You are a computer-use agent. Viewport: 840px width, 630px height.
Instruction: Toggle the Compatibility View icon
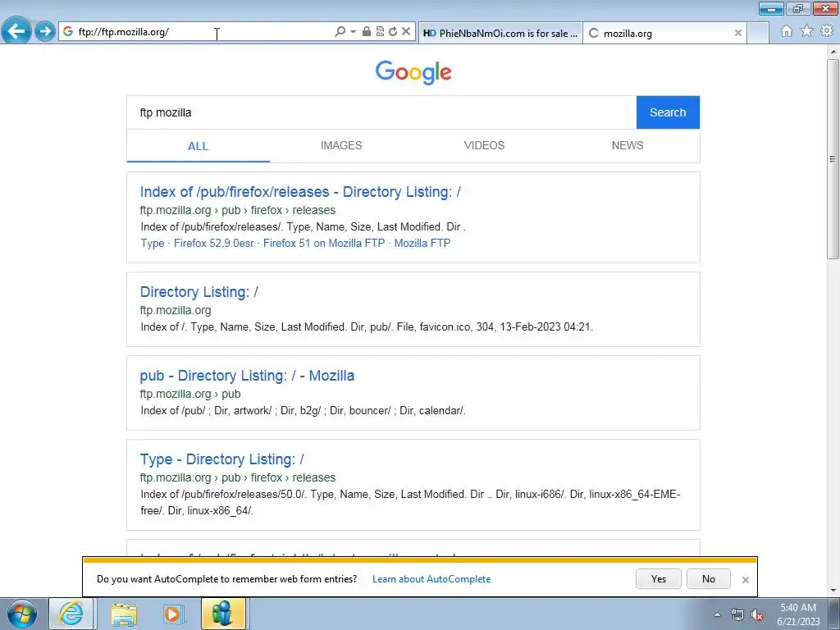point(380,32)
